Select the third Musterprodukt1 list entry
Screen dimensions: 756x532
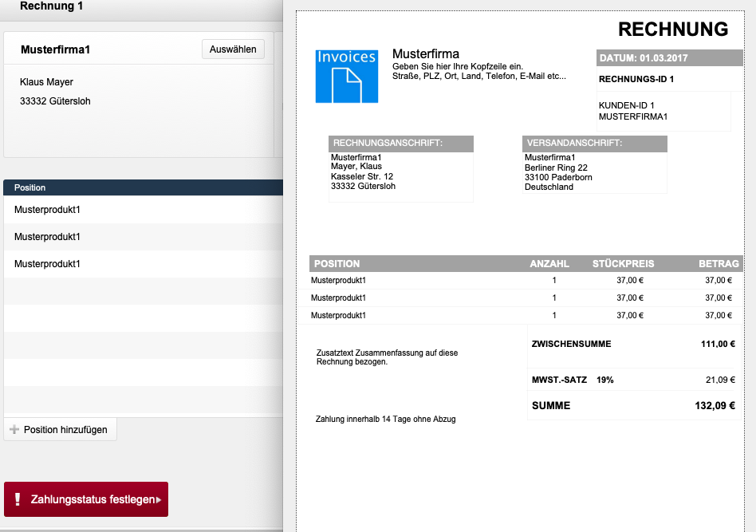click(x=48, y=264)
